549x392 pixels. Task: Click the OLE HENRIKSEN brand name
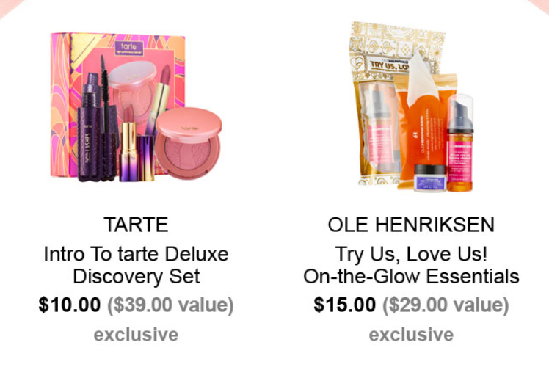pyautogui.click(x=411, y=225)
